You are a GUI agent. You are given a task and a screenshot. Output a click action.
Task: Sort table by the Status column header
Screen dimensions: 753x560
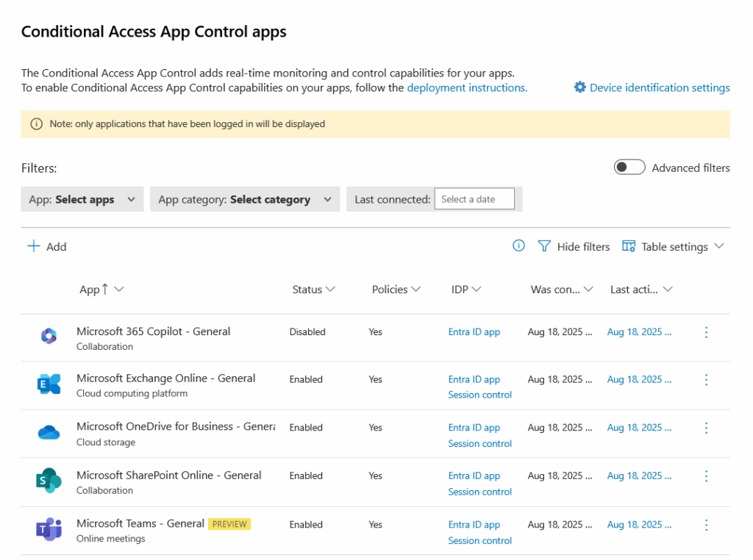pyautogui.click(x=313, y=290)
